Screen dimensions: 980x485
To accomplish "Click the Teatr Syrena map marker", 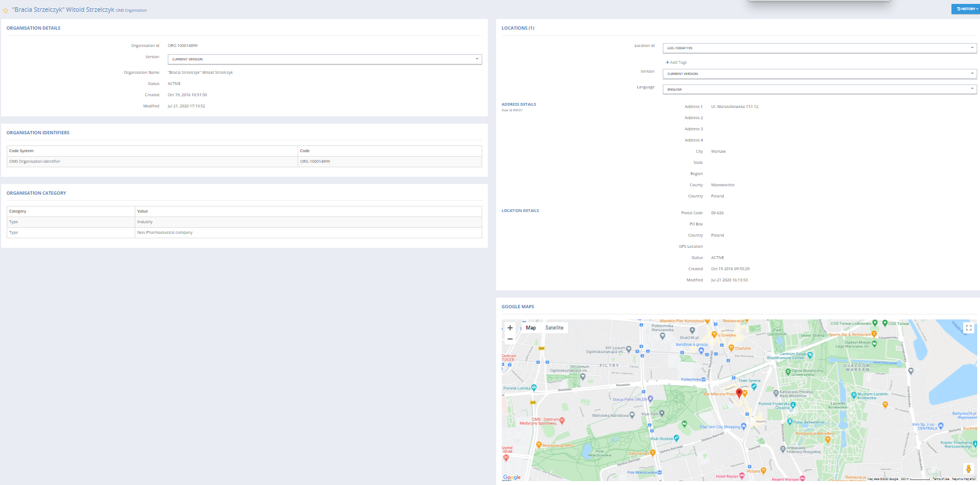I will [753, 386].
